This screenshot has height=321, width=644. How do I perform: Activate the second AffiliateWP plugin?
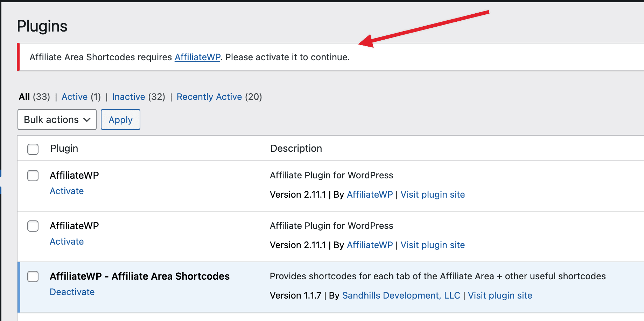tap(67, 241)
